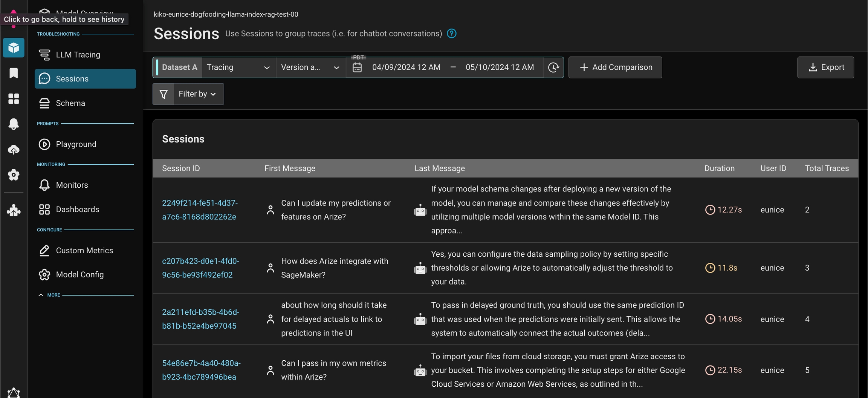Go to Playground in sidebar
This screenshot has width=868, height=398.
point(85,144)
